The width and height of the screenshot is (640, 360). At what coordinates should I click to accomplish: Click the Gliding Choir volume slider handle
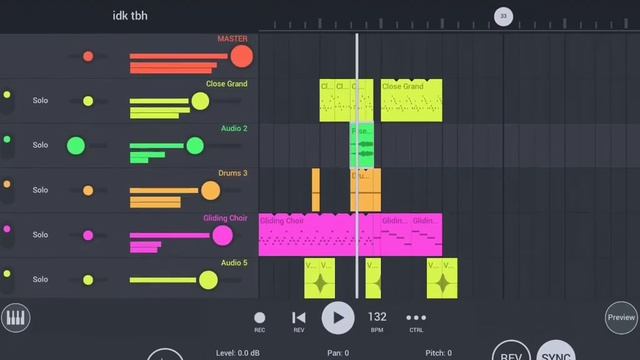tap(222, 236)
